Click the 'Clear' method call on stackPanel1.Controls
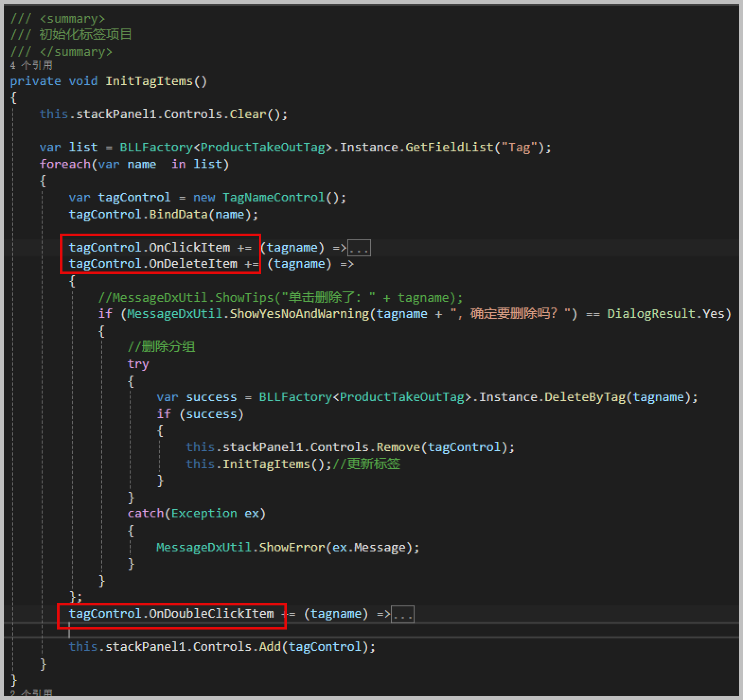The image size is (743, 700). [248, 114]
